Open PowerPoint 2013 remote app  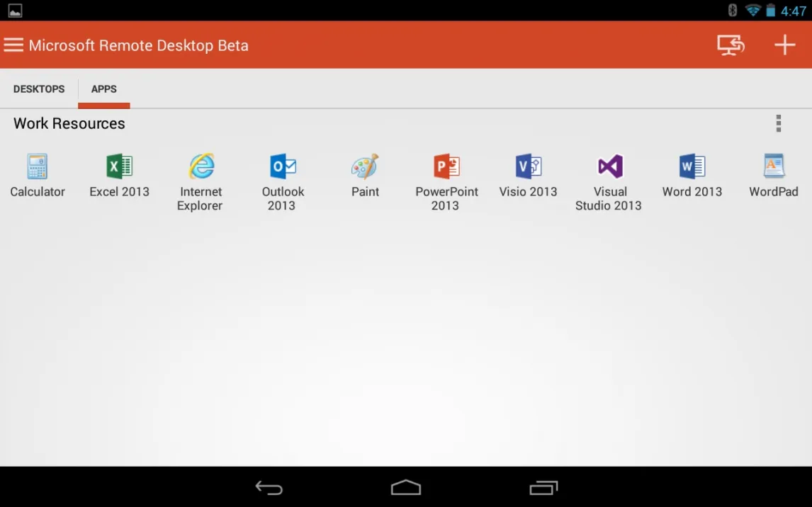tap(446, 167)
